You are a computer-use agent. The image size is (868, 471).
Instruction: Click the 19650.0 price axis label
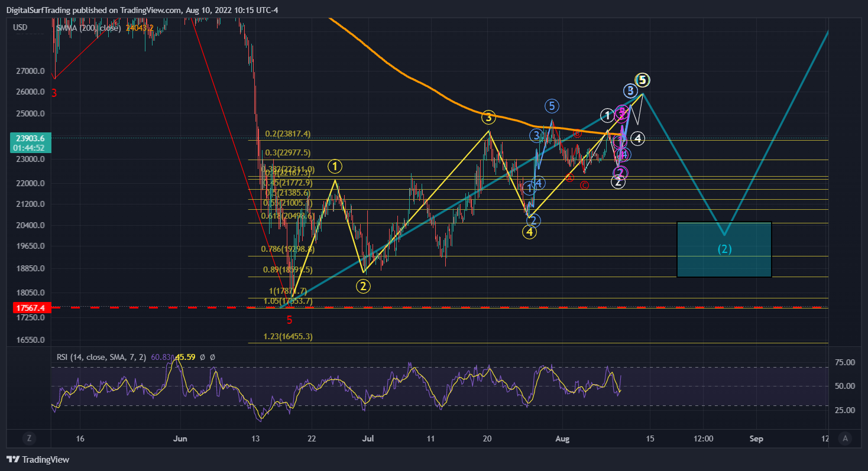point(31,246)
